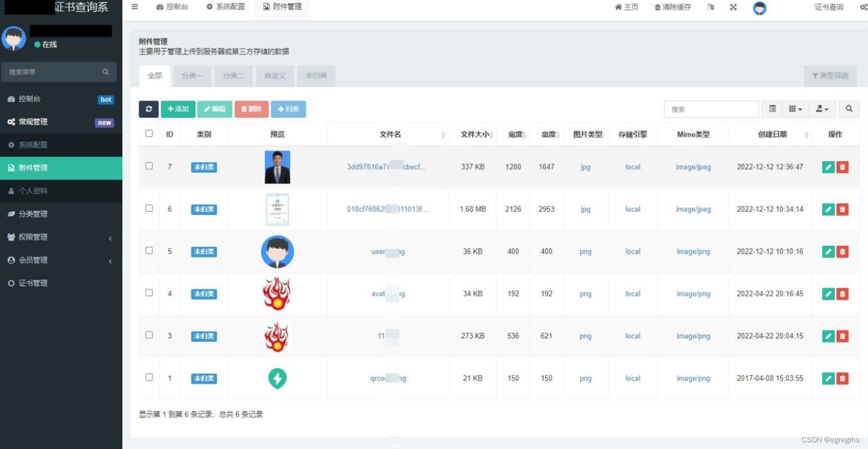Open the 清除缓存 link in top bar
The height and width of the screenshot is (449, 868).
(672, 7)
